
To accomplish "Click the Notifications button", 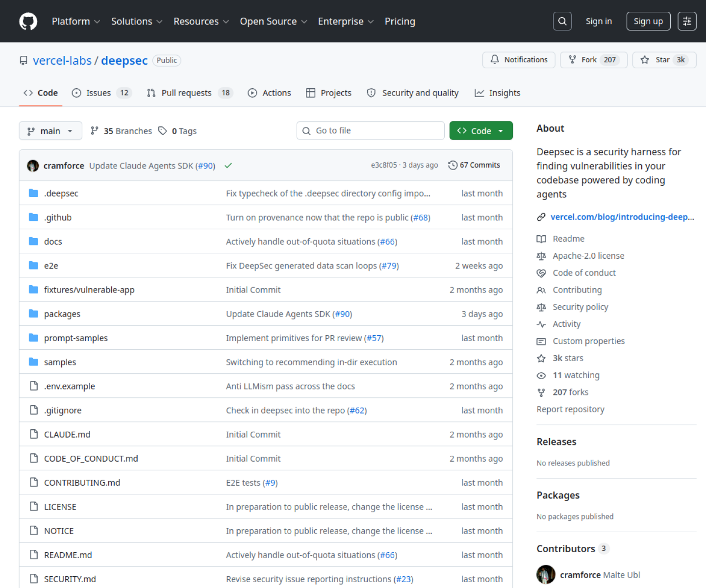I will [x=519, y=60].
